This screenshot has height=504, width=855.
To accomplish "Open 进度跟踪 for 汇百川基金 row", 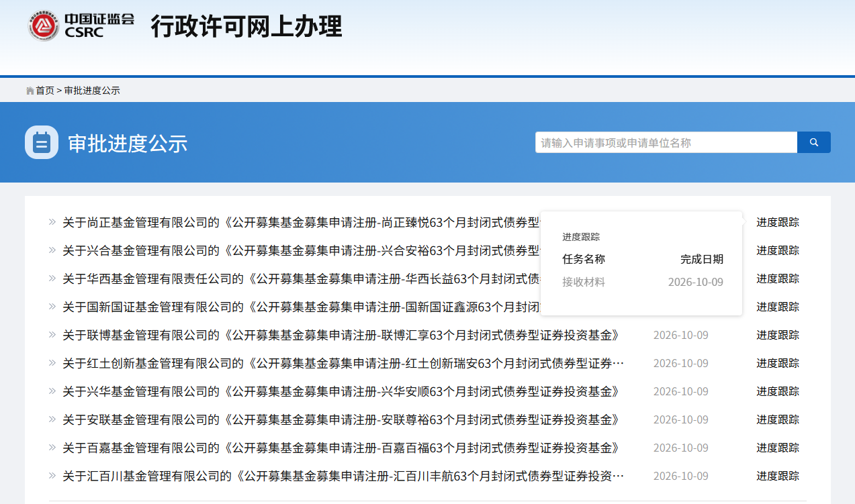I will click(778, 476).
